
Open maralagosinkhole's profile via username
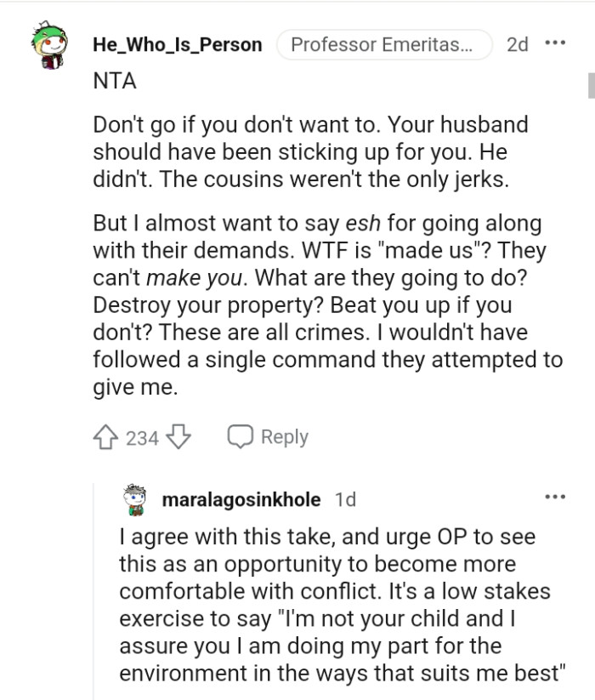pyautogui.click(x=241, y=500)
